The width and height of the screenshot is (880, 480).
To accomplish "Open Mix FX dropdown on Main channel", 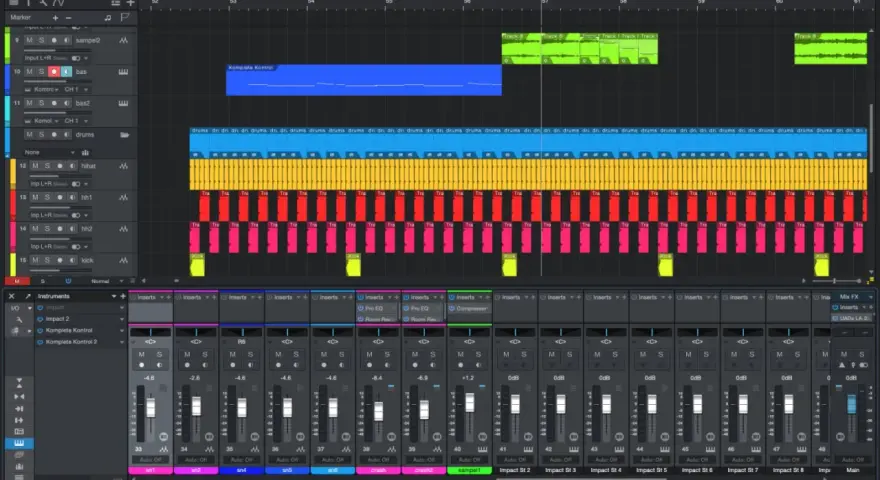I will (870, 297).
